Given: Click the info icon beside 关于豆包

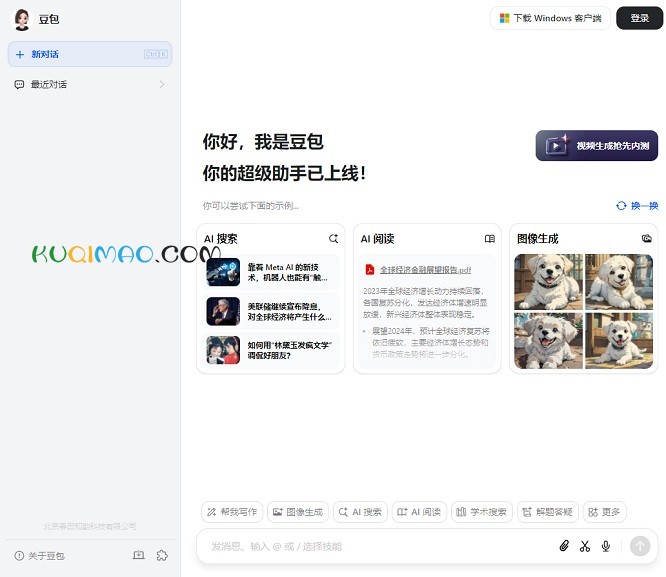Looking at the screenshot, I should pos(19,556).
